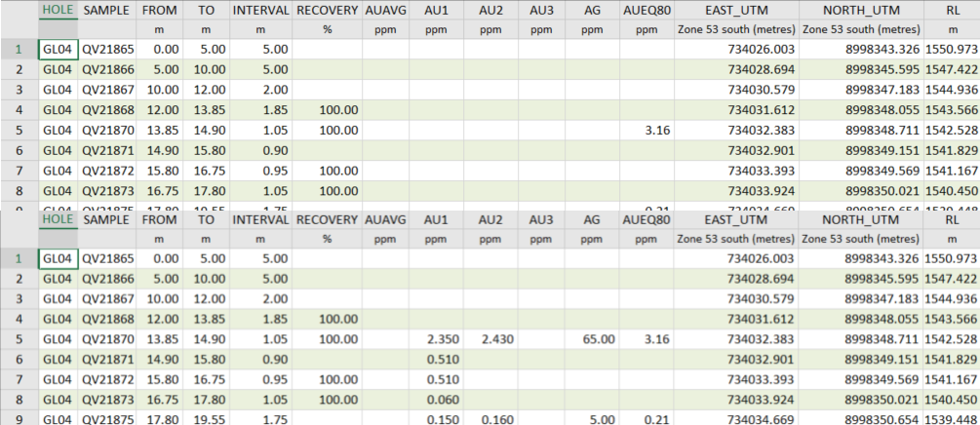Viewport: 980px width, 425px height.
Task: Click the GL04 cell in upper row 1
Action: click(x=59, y=50)
